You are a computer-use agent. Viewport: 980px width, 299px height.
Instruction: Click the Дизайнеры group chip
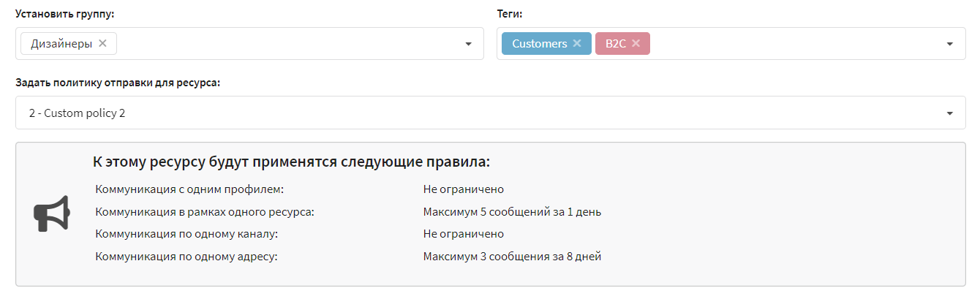[x=61, y=43]
